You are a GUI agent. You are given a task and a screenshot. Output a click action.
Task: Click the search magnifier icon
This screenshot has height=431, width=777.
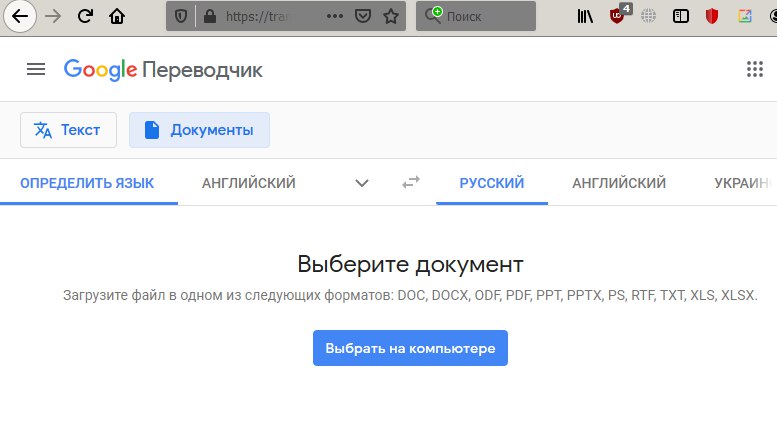[x=433, y=15]
